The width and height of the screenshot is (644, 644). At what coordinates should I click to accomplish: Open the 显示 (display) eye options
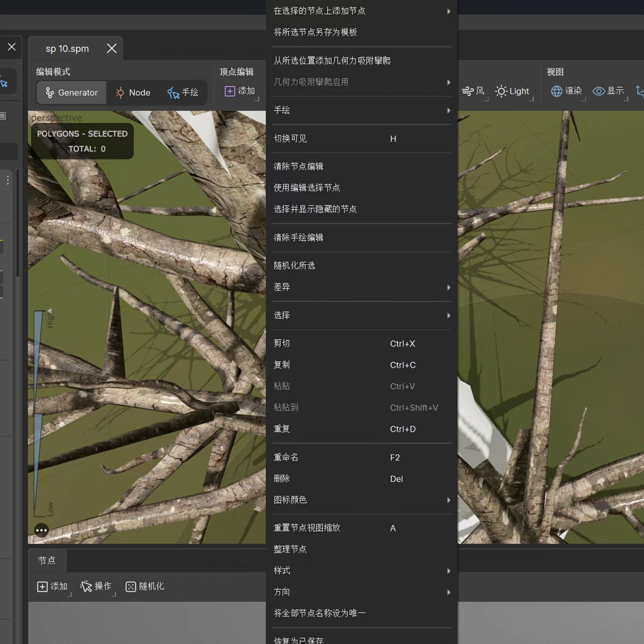(609, 91)
